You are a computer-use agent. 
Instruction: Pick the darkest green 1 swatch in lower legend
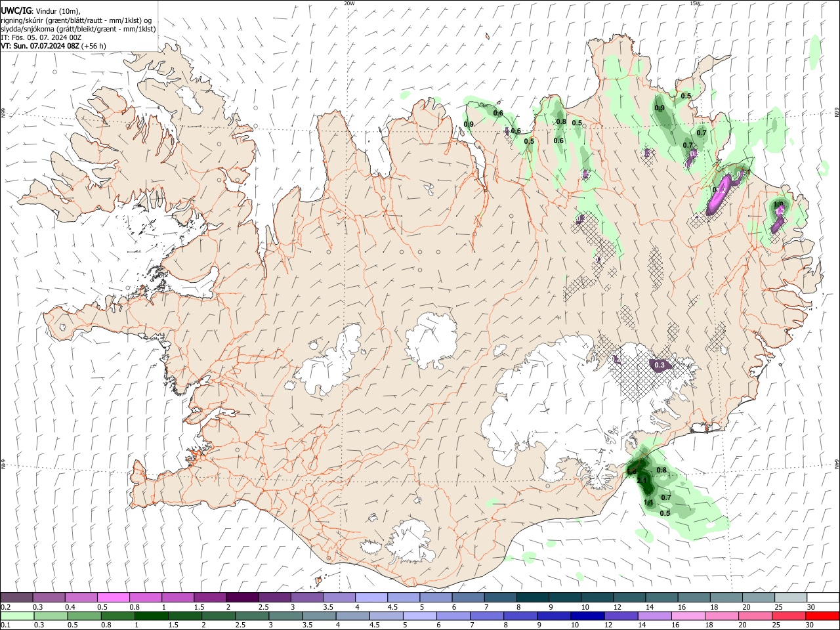click(x=151, y=616)
